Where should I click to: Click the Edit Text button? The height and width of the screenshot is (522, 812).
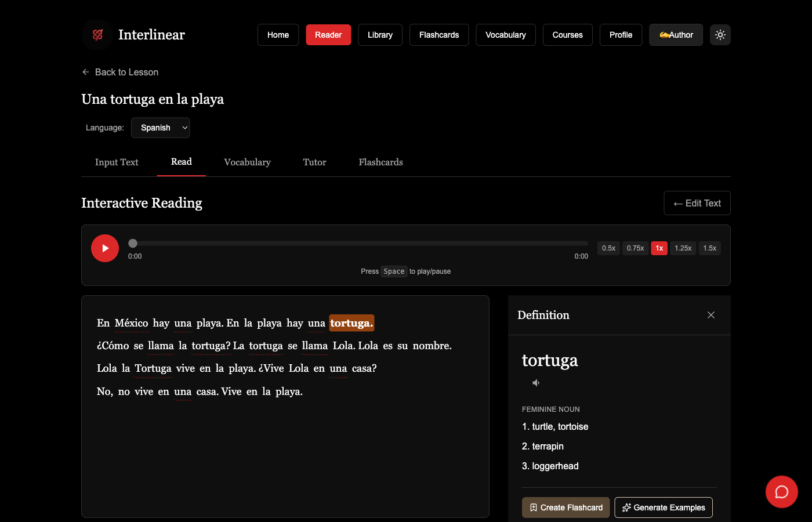click(x=697, y=203)
